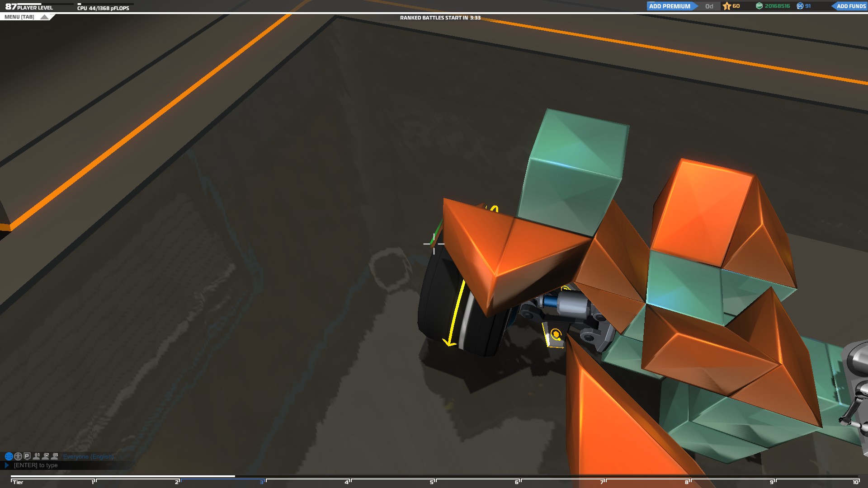Click the human figure chat channel icon

(x=18, y=456)
